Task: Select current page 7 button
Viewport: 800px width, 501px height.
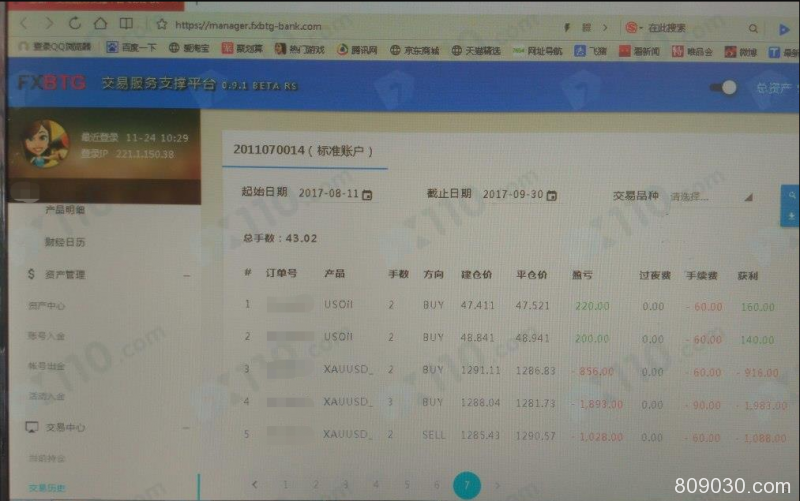Action: (467, 485)
